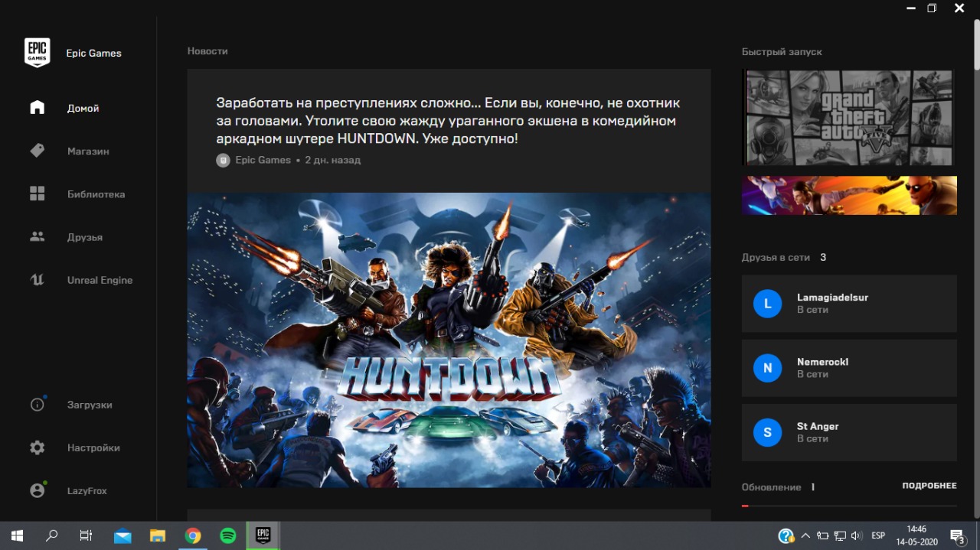This screenshot has width=980, height=550.
Task: Open Task View on the taskbar
Action: coord(87,535)
